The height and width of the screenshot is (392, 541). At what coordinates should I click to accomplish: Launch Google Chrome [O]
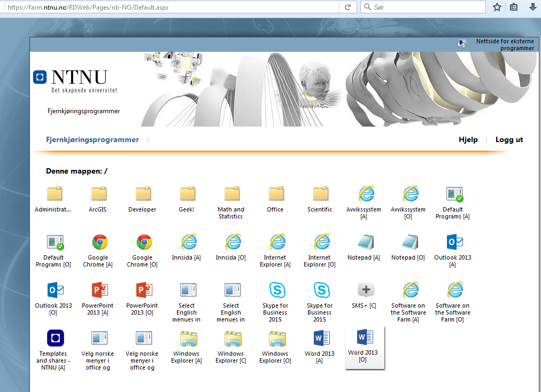point(143,250)
